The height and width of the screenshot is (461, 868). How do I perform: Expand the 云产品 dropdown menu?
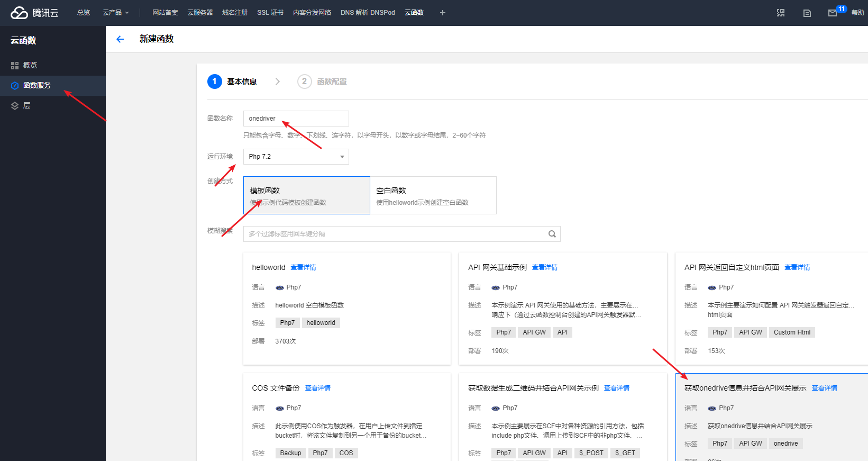[115, 13]
